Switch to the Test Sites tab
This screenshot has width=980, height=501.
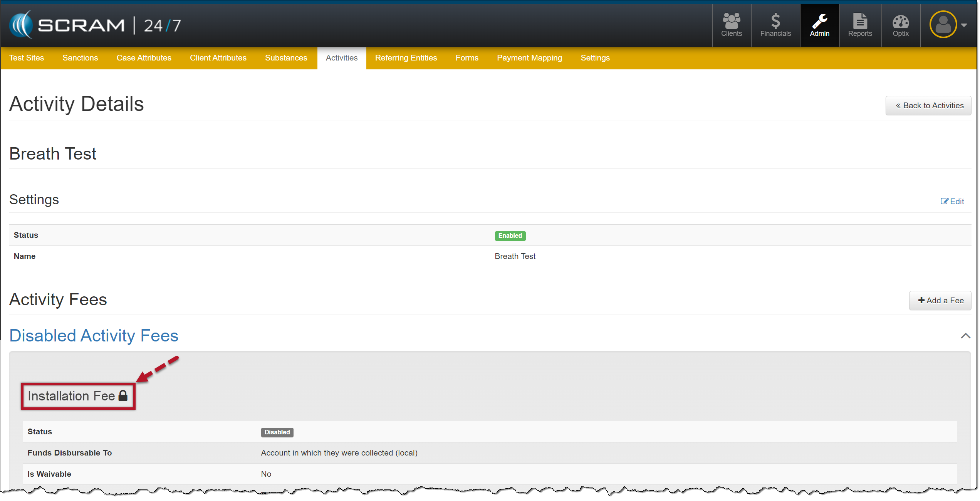click(26, 58)
